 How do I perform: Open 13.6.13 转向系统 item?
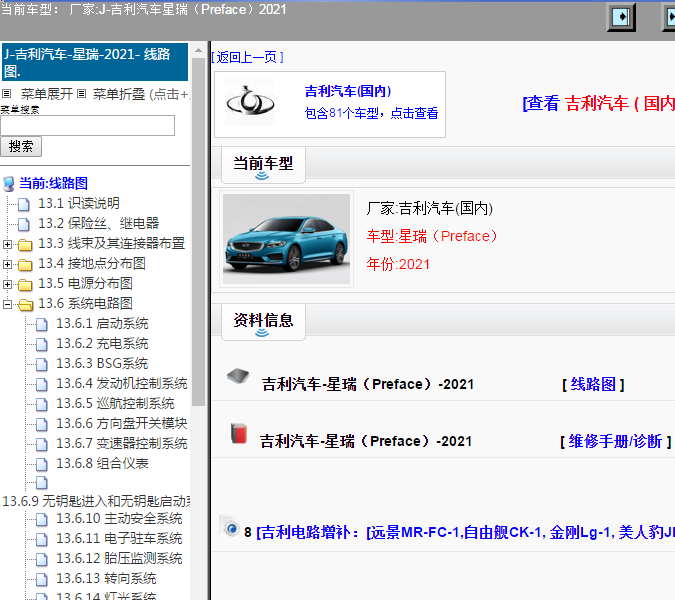[106, 578]
